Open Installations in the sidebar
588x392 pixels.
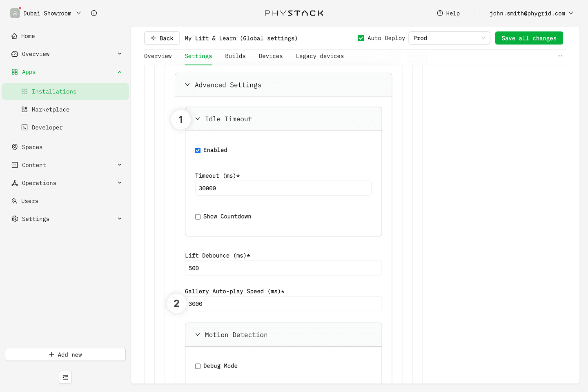point(65,91)
